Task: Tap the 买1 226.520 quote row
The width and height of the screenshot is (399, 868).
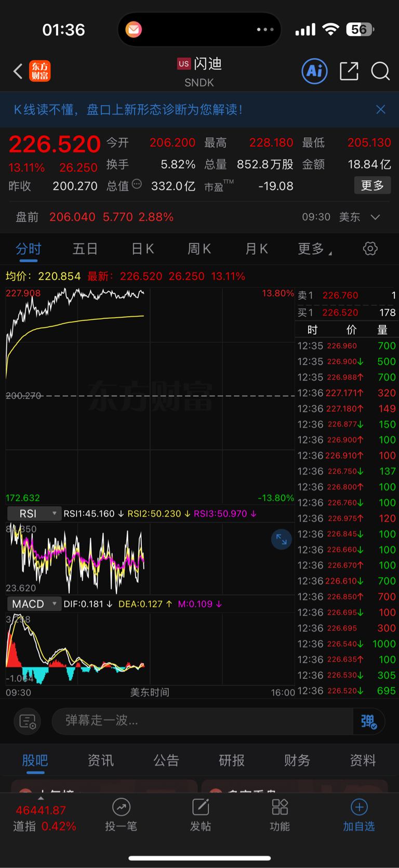Action: (x=347, y=313)
